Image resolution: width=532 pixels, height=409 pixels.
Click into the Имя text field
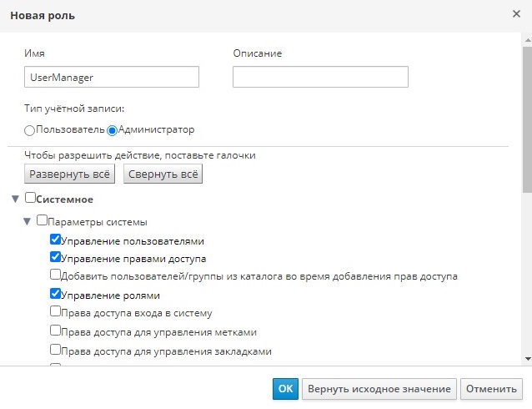point(112,77)
